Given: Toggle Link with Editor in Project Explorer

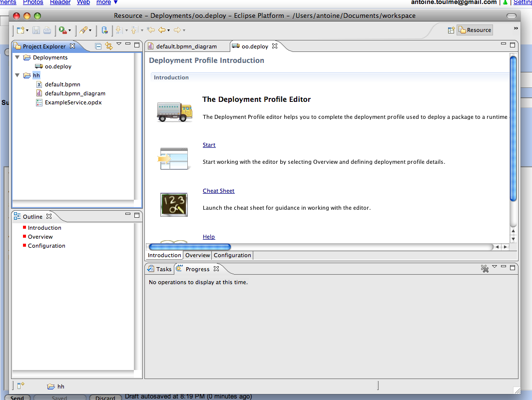Looking at the screenshot, I should [108, 46].
